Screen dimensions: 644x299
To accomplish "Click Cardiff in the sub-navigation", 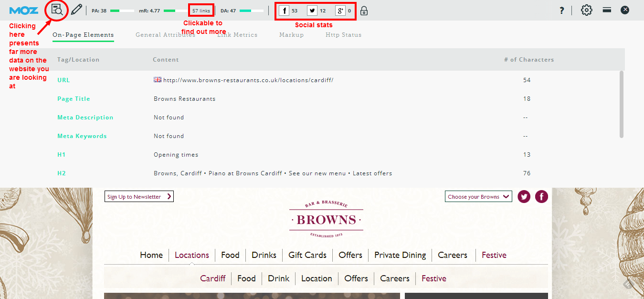I will click(x=213, y=278).
